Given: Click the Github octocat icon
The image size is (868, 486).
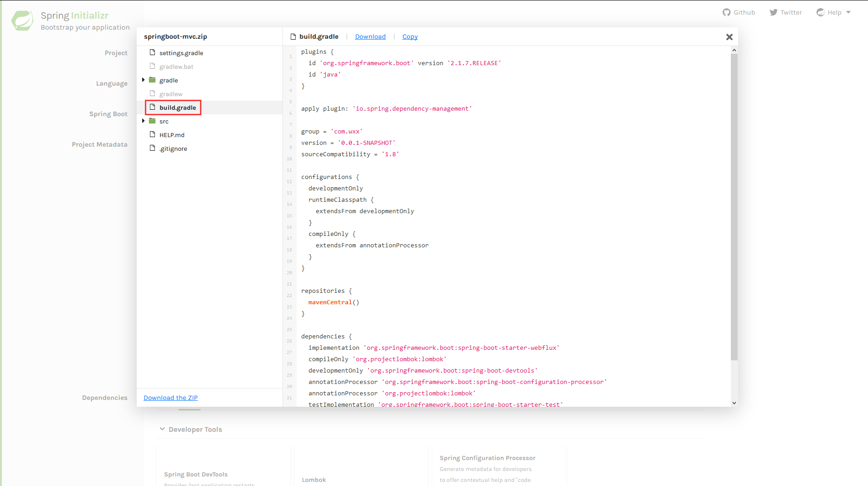Looking at the screenshot, I should 726,12.
